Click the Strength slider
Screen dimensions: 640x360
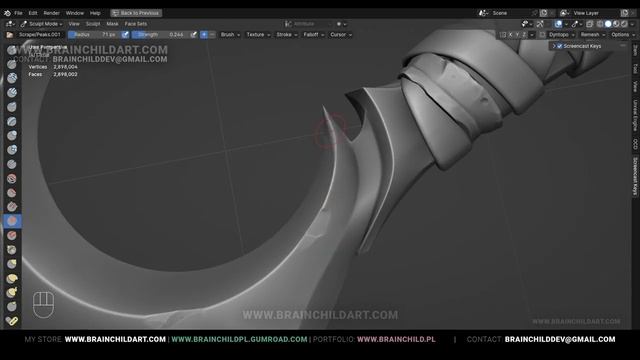(x=161, y=35)
